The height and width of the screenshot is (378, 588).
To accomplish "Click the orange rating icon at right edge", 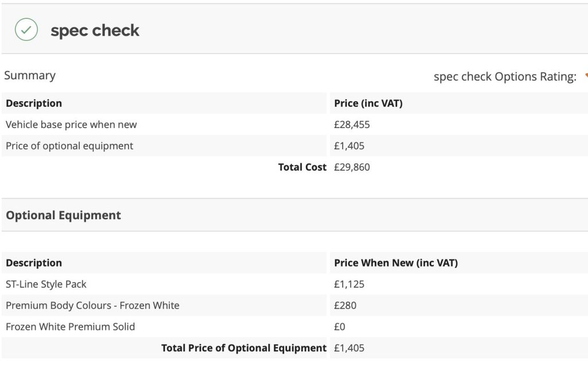I will (x=585, y=76).
